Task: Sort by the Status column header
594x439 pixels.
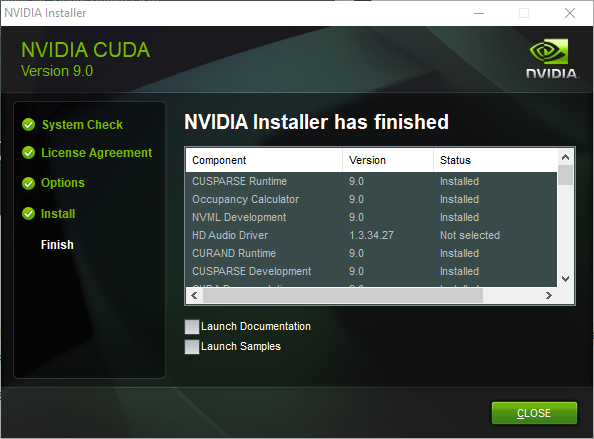Action: click(x=495, y=160)
